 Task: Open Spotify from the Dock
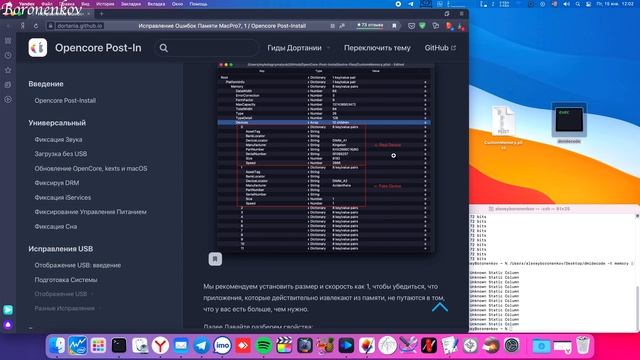pyautogui.click(x=264, y=346)
